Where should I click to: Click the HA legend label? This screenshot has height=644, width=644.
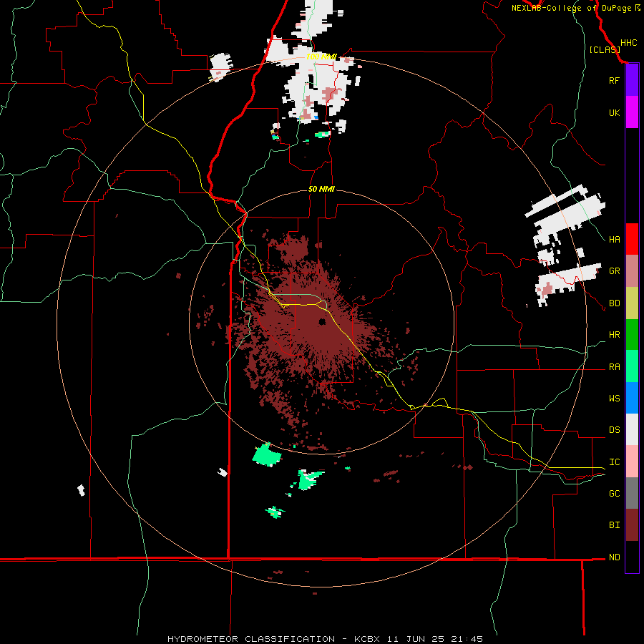614,240
